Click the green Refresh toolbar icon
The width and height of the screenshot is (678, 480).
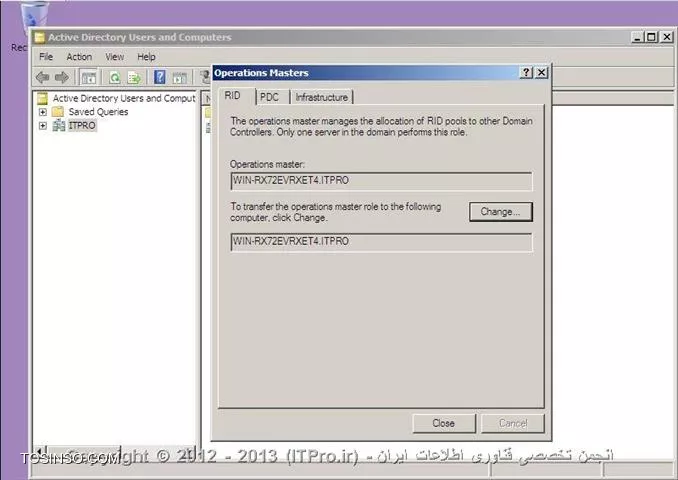(x=115, y=78)
